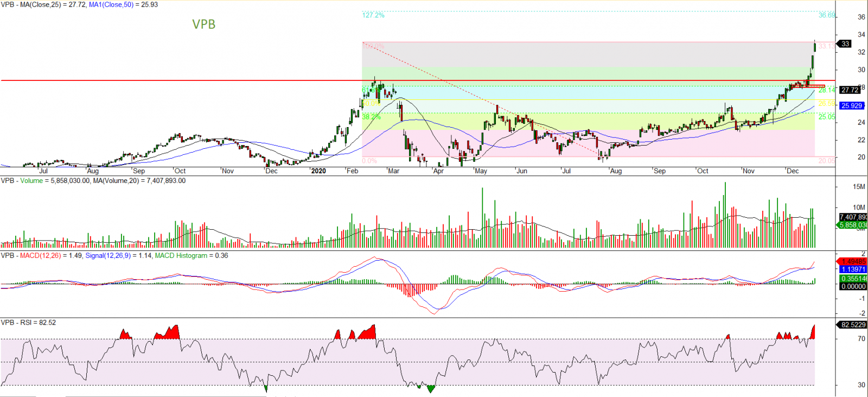
Task: Select the Signal(12,26,9) = 1.14 legend text
Action: [119, 256]
